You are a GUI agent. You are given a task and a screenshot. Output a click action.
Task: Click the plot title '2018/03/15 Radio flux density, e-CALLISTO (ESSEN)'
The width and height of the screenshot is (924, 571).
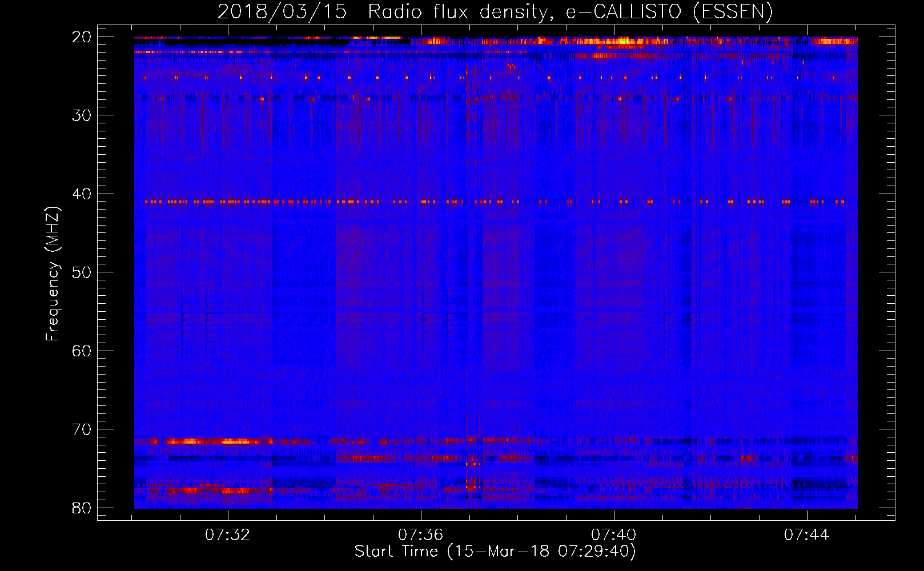point(495,12)
